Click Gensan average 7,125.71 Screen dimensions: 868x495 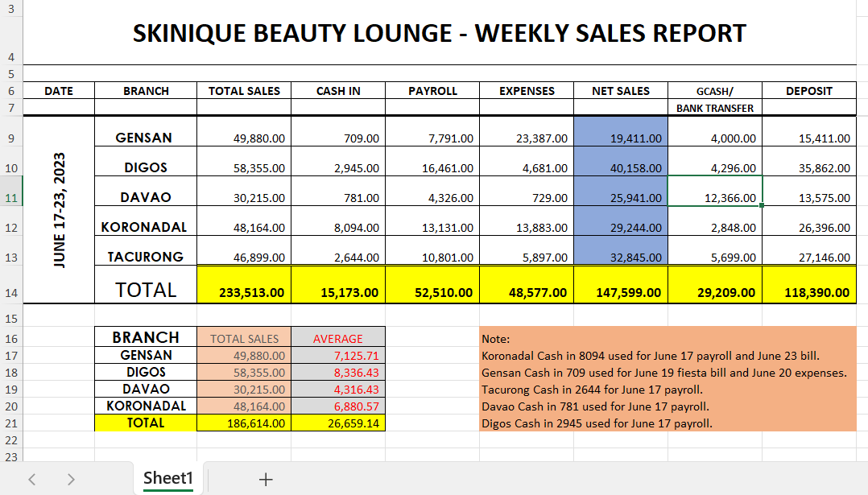[338, 355]
